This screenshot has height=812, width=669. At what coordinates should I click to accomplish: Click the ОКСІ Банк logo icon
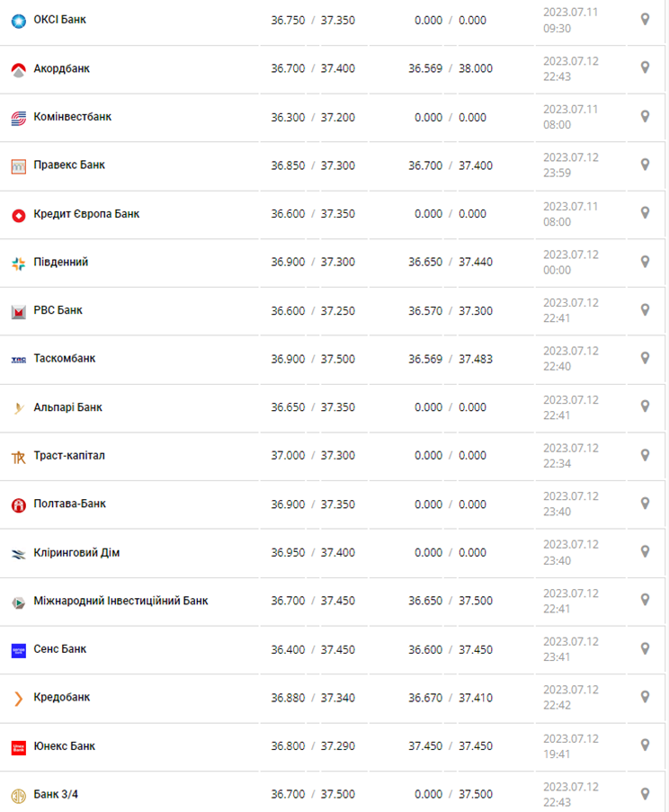18,20
